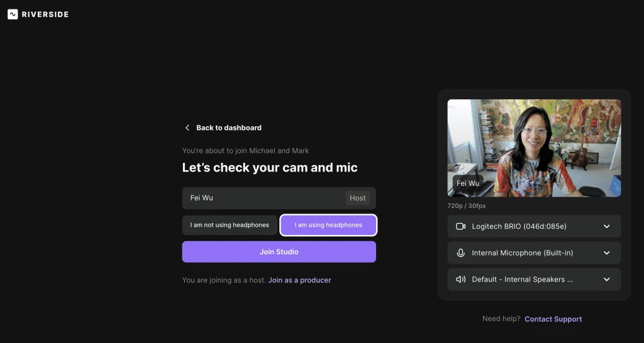Click the Riverside logo icon
This screenshot has width=644, height=343.
click(13, 14)
